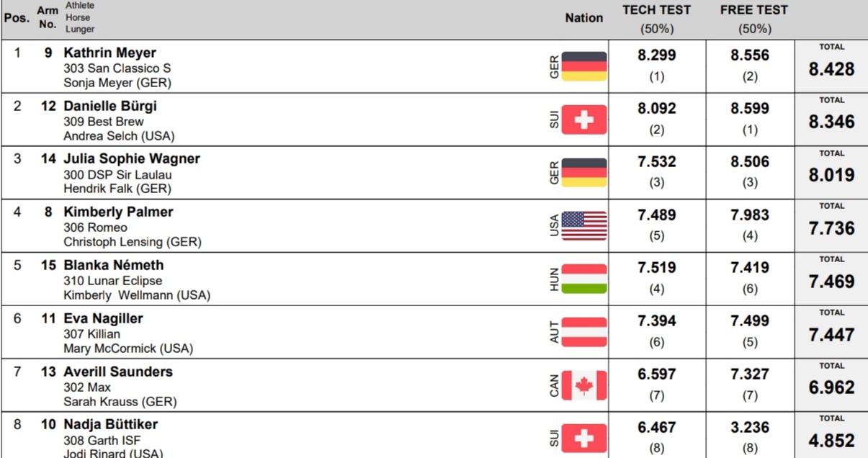868x458 pixels.
Task: Select the FREE TEST column header
Action: point(754,19)
